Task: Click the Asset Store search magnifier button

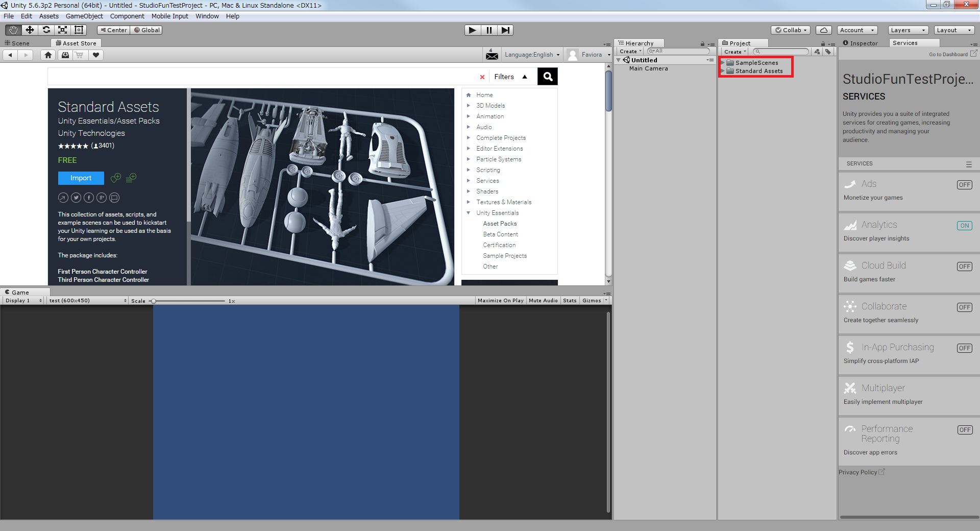Action: tap(548, 77)
